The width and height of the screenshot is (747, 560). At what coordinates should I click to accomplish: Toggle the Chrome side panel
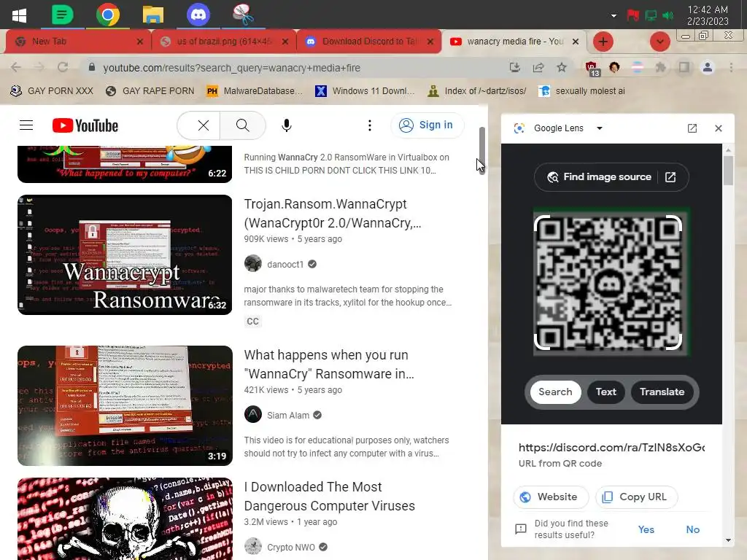click(x=684, y=67)
